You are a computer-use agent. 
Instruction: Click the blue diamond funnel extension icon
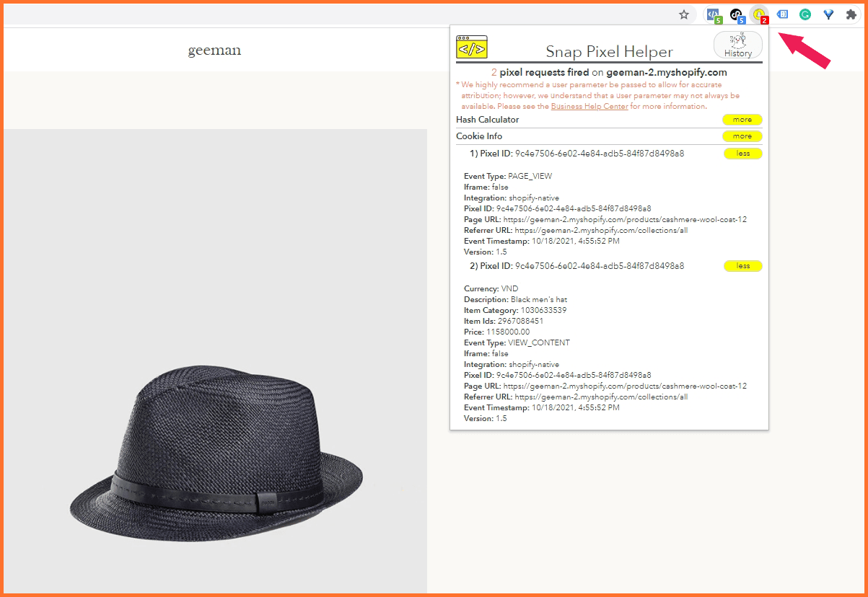828,14
